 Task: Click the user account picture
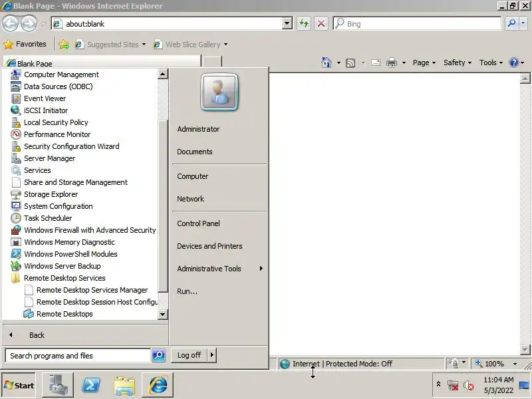click(219, 92)
